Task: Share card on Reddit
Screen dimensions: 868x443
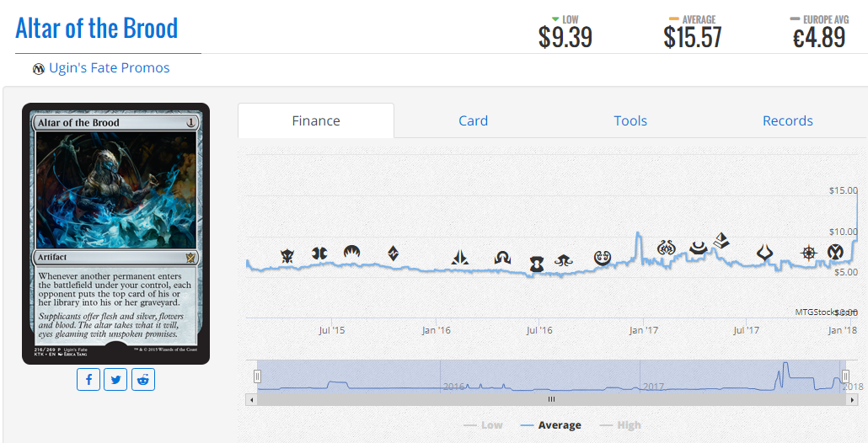Action: [143, 379]
